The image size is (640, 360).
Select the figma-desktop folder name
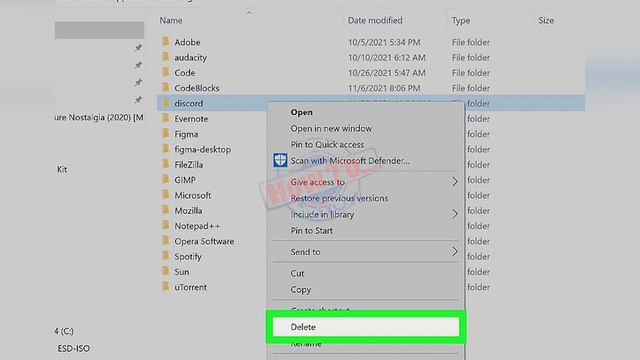point(202,149)
